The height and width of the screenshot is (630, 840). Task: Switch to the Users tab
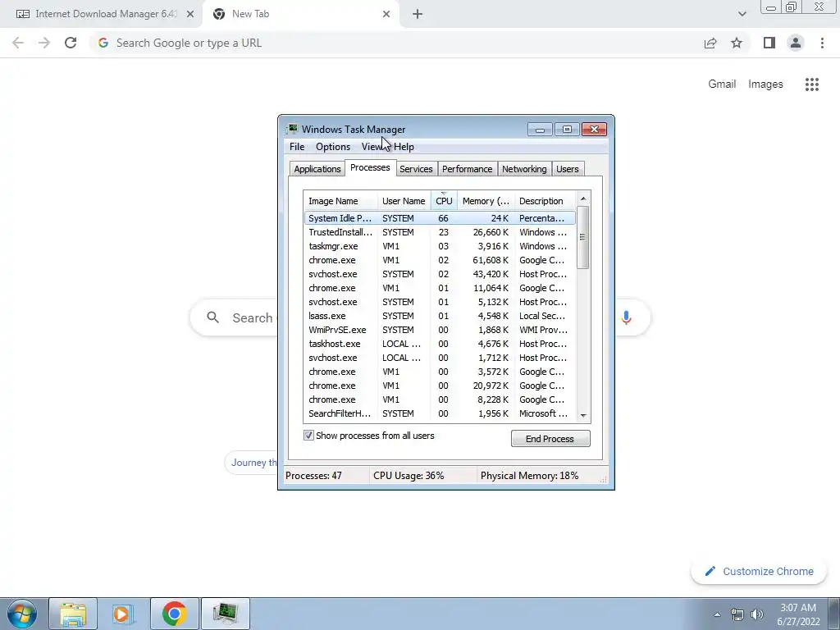pos(568,169)
